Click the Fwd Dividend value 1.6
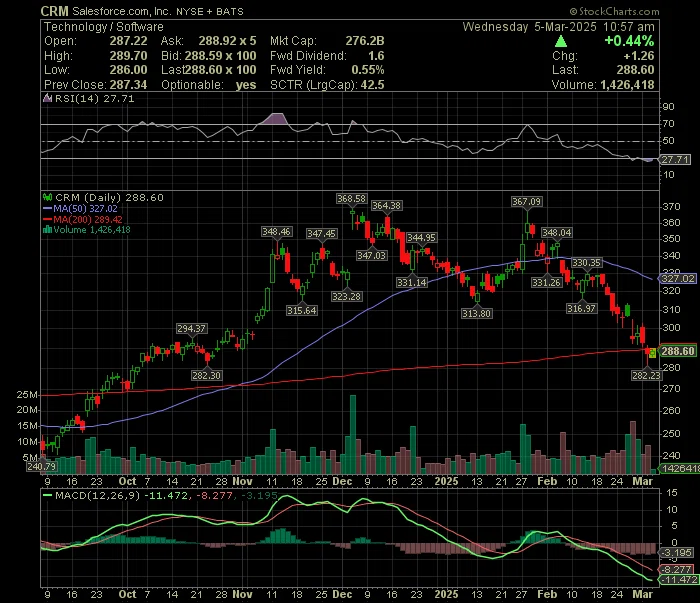 (376, 56)
